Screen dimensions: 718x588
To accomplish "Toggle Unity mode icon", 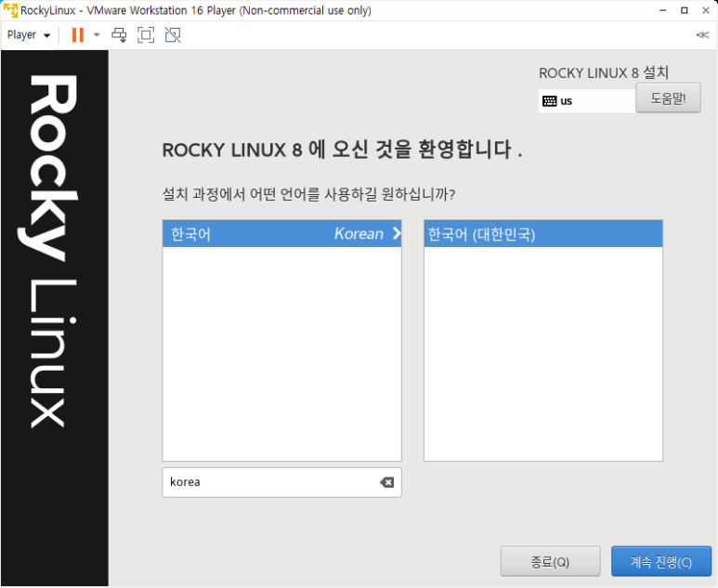I will pyautogui.click(x=173, y=34).
